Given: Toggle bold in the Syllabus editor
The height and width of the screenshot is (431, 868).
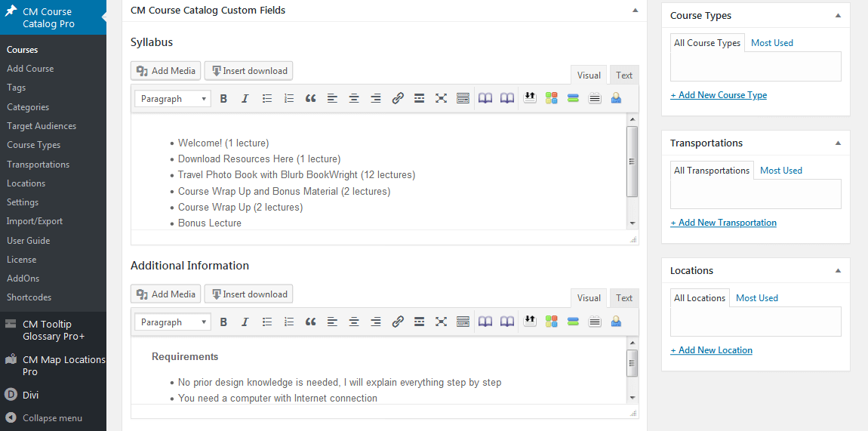Looking at the screenshot, I should [223, 99].
